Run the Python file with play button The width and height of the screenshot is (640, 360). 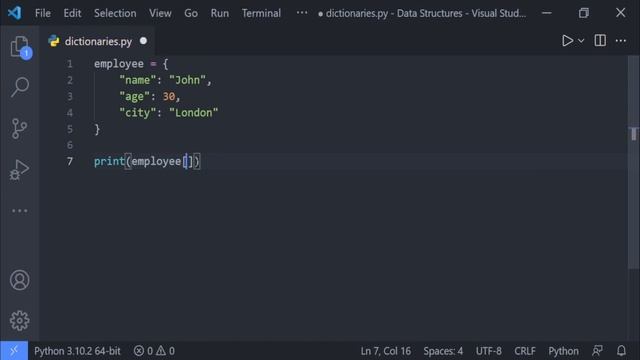[x=567, y=40]
